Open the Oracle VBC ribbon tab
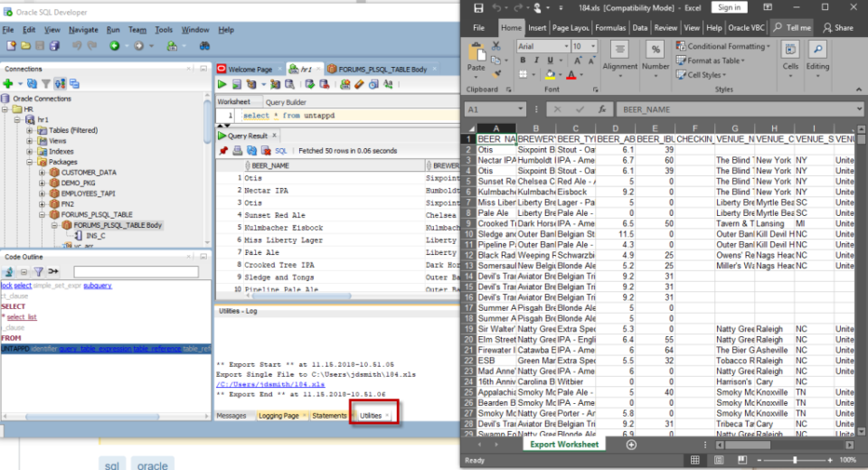Screen dimensions: 868x470 [746, 28]
